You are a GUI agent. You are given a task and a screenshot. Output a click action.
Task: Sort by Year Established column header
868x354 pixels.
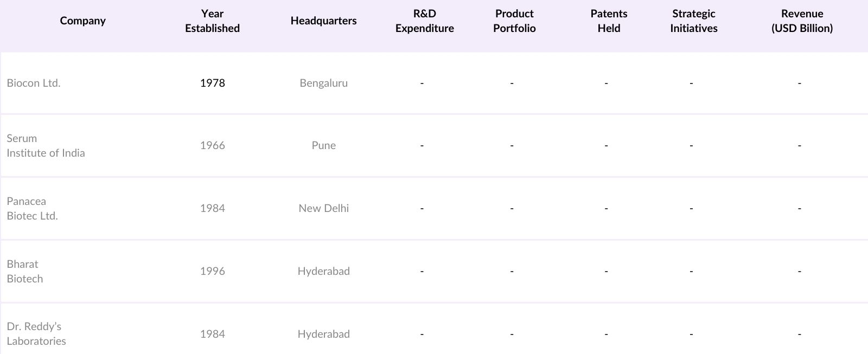click(x=212, y=21)
